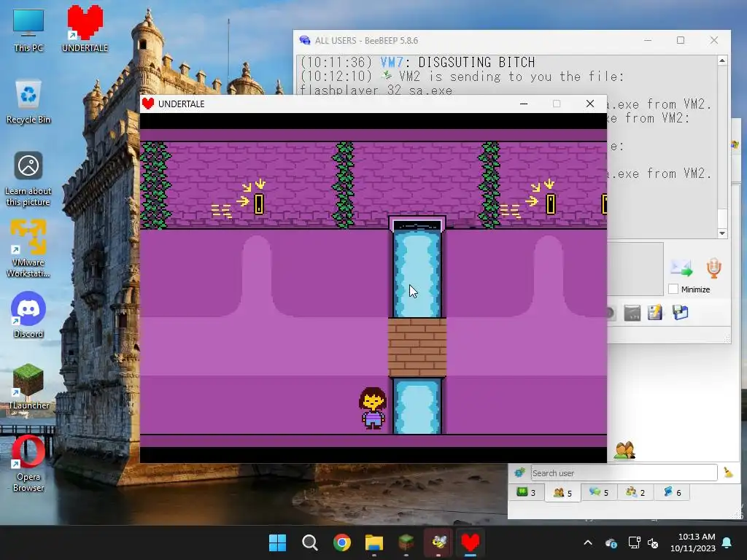Click the broom clear-search icon
This screenshot has width=747, height=560.
click(728, 472)
